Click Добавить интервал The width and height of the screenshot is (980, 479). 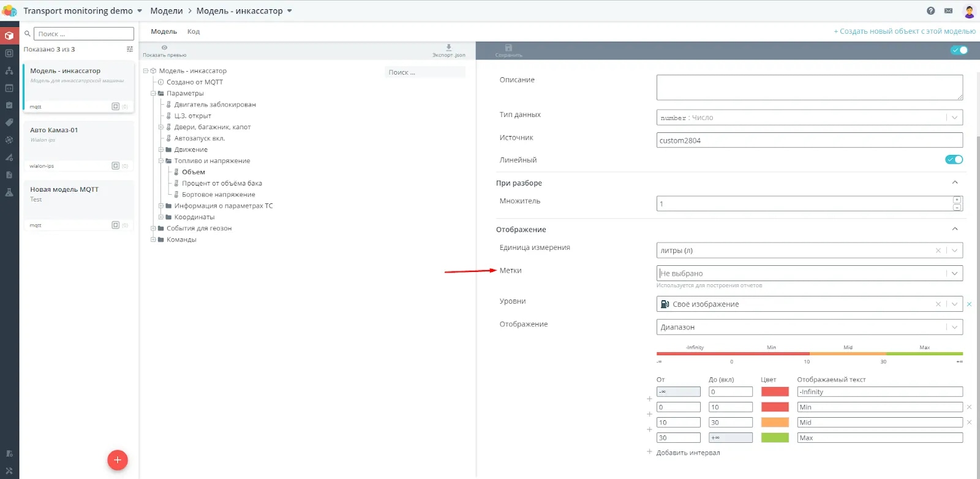(x=688, y=453)
